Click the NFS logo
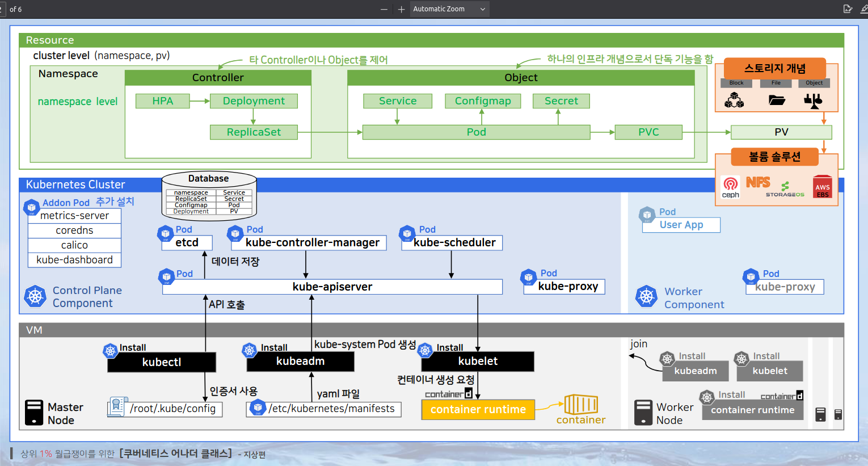The image size is (868, 466). 758,182
